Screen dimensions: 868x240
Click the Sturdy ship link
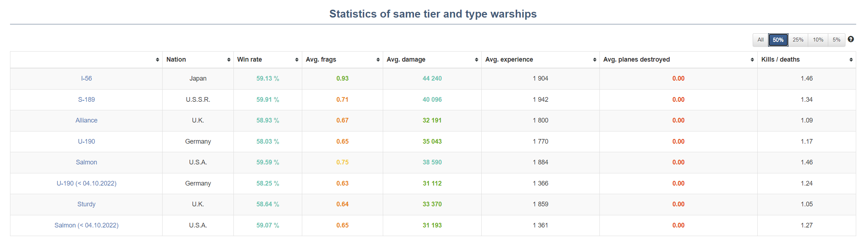(86, 204)
